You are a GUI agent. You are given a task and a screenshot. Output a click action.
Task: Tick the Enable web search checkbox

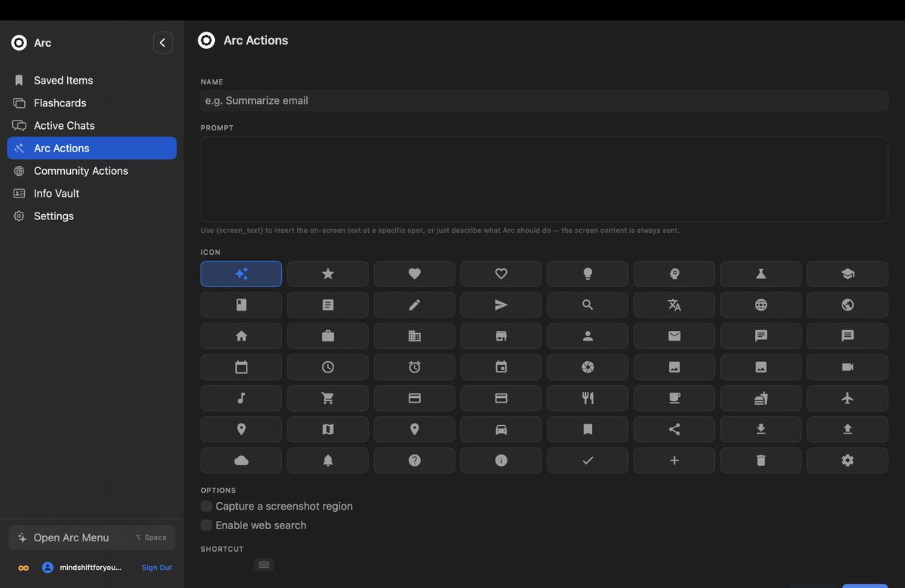[x=206, y=525]
